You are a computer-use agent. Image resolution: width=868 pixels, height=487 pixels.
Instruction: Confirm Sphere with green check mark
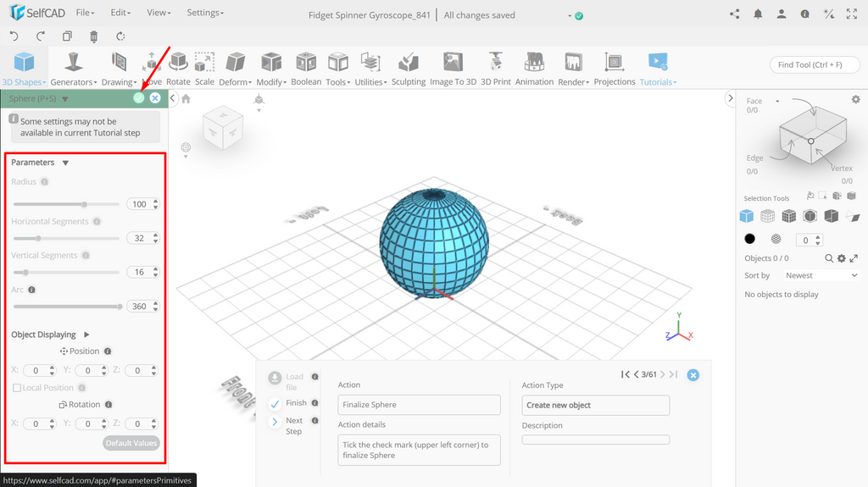(139, 98)
